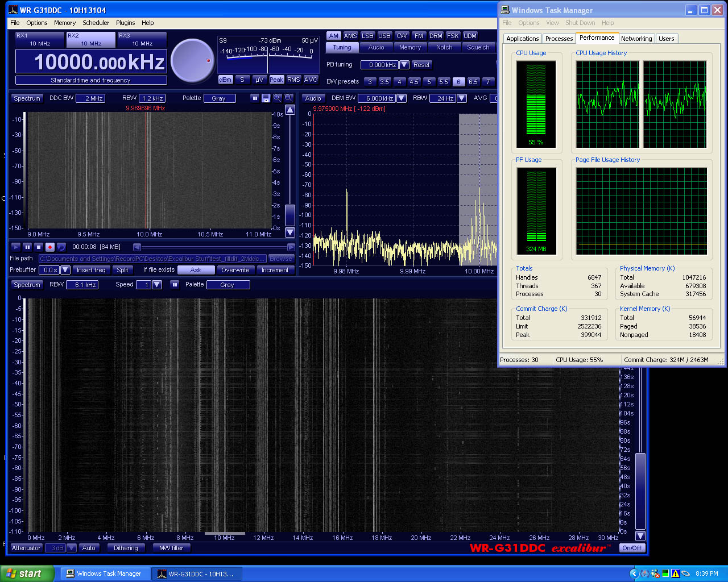This screenshot has width=728, height=582.
Task: Zoom in on the DDC spectrum
Action: click(x=278, y=98)
